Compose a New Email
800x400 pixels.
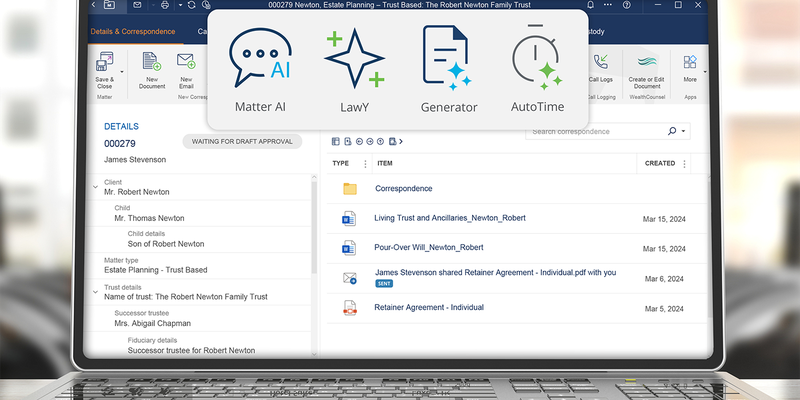click(x=186, y=70)
